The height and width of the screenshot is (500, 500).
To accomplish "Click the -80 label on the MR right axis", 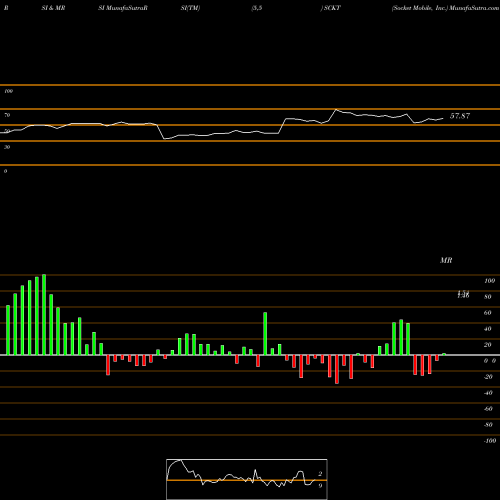I will [x=488, y=425].
